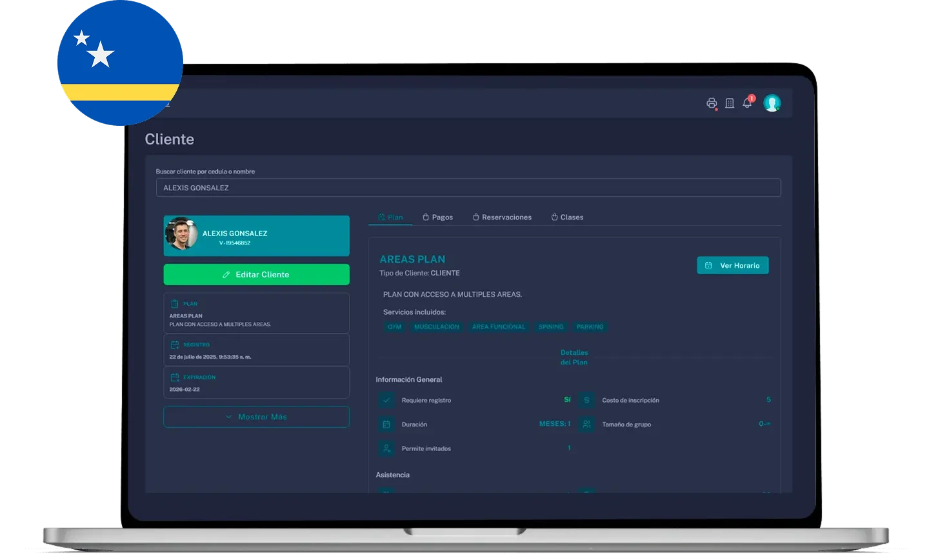
Task: Open the user avatar menu
Action: tap(772, 103)
